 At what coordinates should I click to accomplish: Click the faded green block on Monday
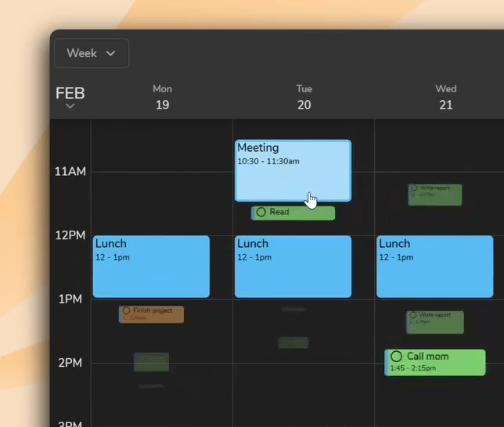(151, 361)
